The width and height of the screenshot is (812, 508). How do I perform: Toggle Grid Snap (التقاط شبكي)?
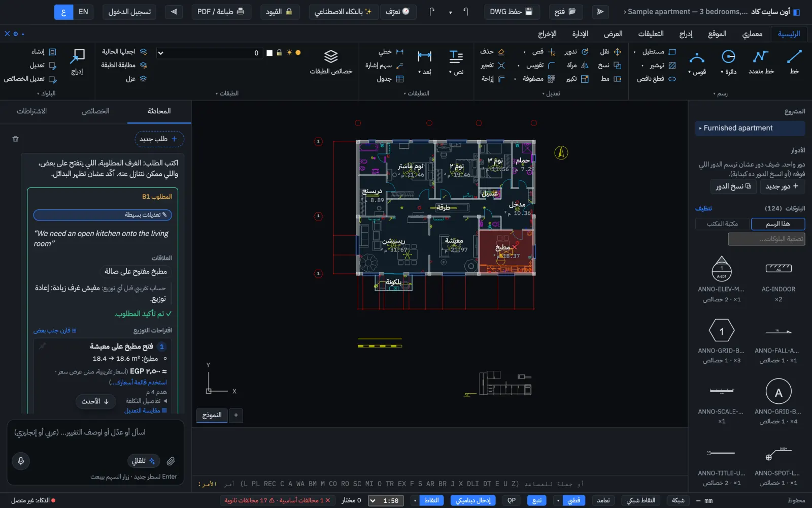pos(641,500)
